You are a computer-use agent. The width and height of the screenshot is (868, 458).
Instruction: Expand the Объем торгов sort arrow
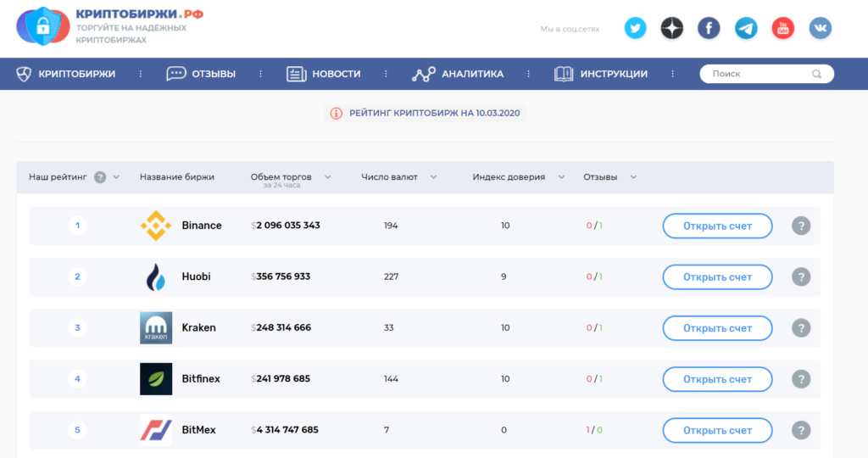(x=328, y=177)
